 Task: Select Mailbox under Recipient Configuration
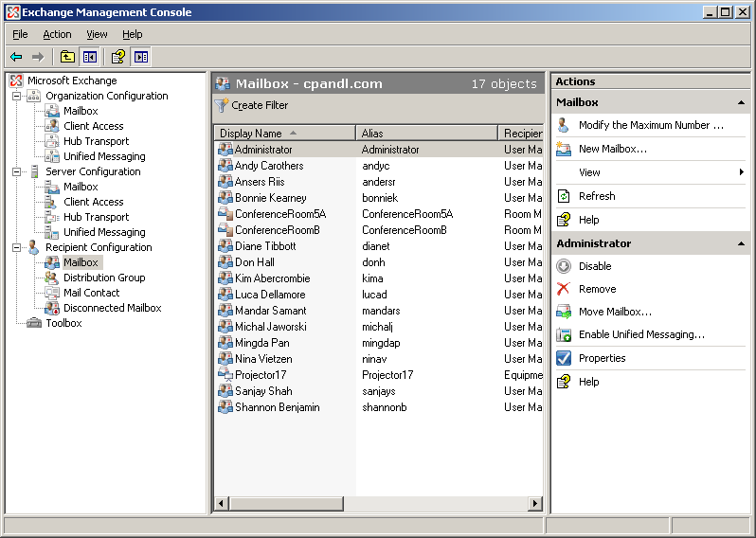[x=81, y=262]
